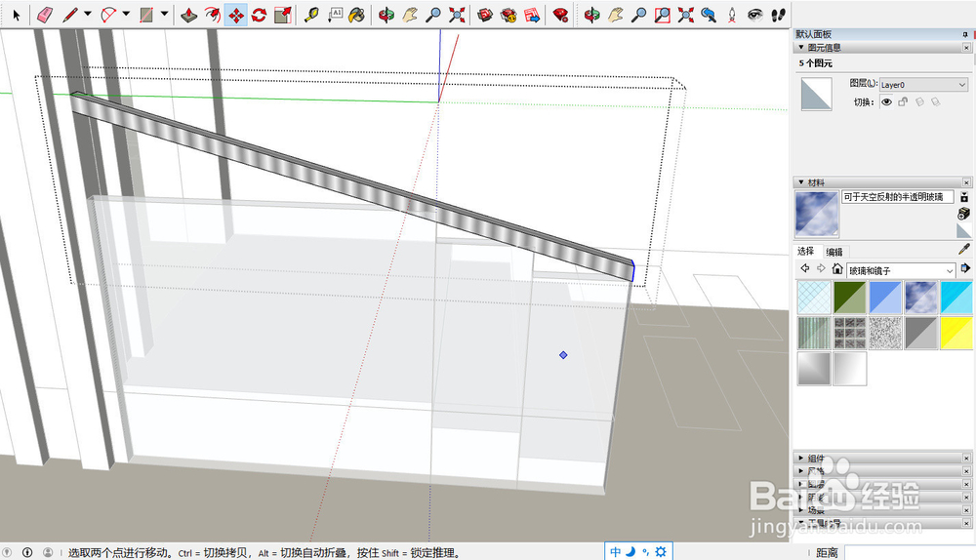Viewport: 976px width, 560px height.
Task: Click Create Material icon
Action: point(963,214)
